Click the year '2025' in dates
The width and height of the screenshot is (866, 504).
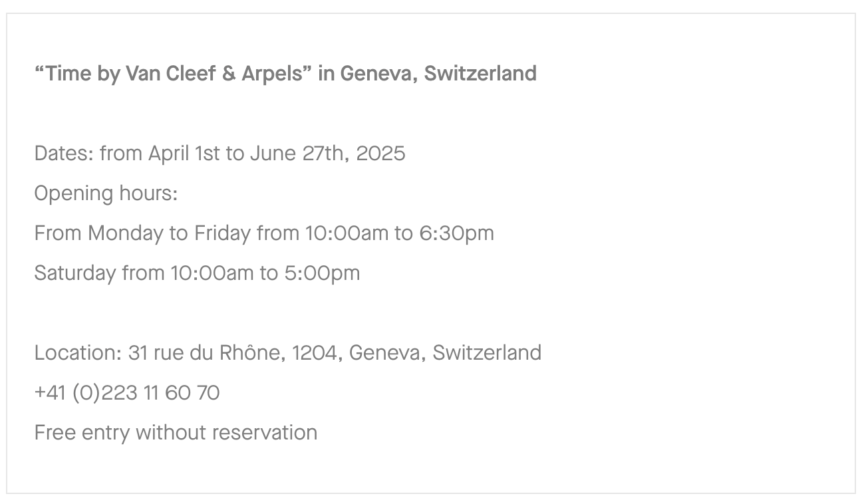coord(380,154)
